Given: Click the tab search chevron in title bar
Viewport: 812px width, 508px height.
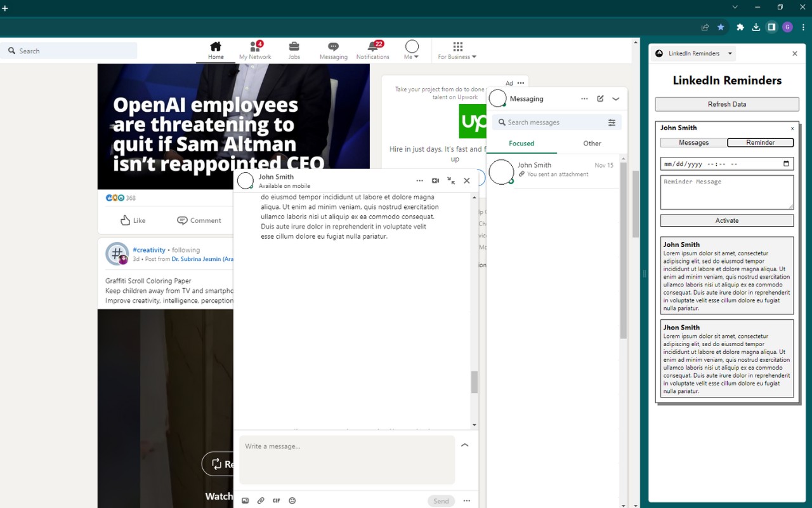Looking at the screenshot, I should click(x=735, y=7).
